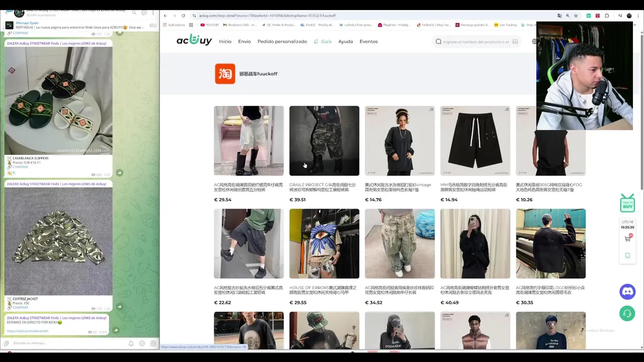Click the pinned messages list icon
The image size is (644, 362).
[153, 26]
